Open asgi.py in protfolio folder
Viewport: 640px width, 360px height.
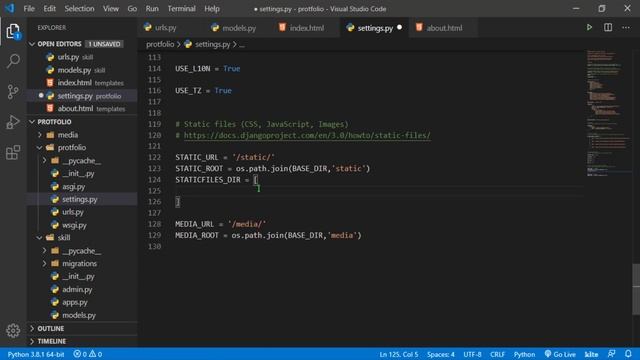73,187
